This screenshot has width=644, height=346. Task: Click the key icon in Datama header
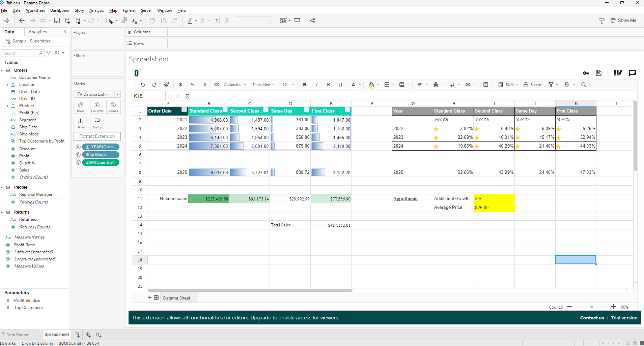click(x=586, y=73)
